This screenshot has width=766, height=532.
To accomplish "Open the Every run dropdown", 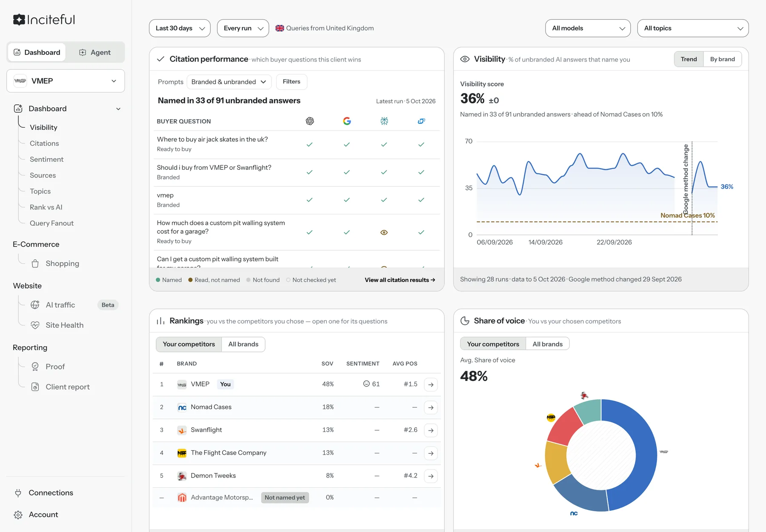I will click(243, 28).
